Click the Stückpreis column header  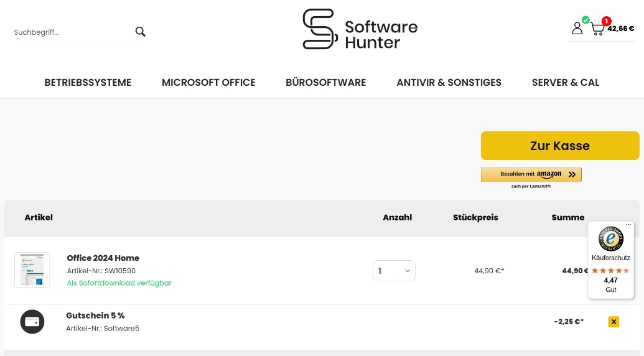[475, 218]
